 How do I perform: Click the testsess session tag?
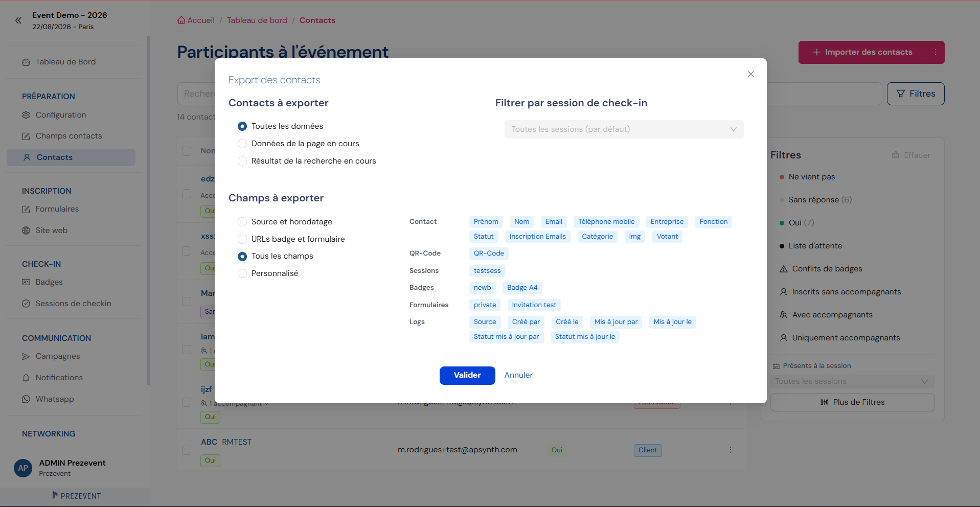(487, 271)
